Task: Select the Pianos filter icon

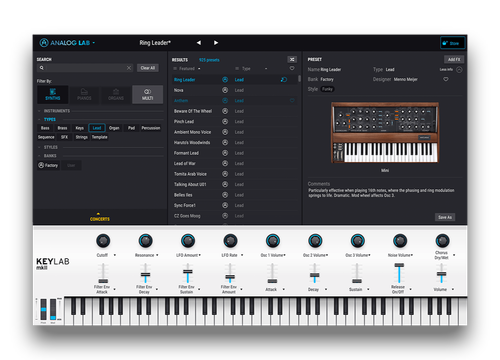Action: point(84,94)
